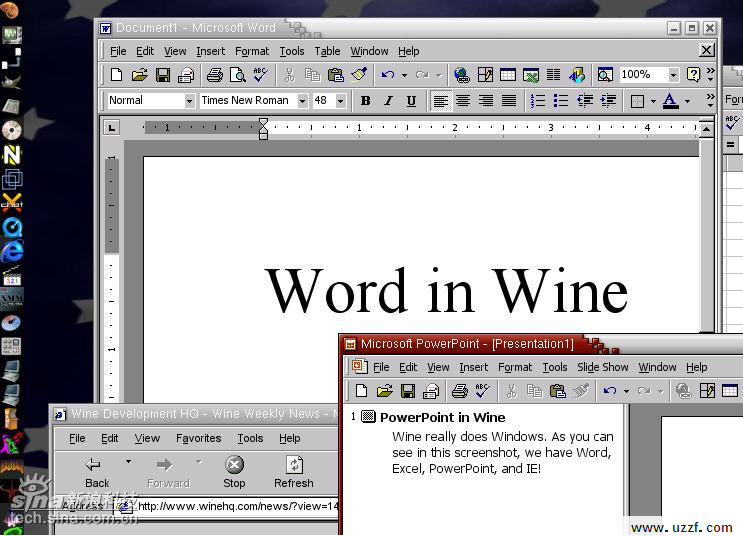Open the 100% zoom dropdown in Word
The height and width of the screenshot is (536, 743).
pos(673,75)
